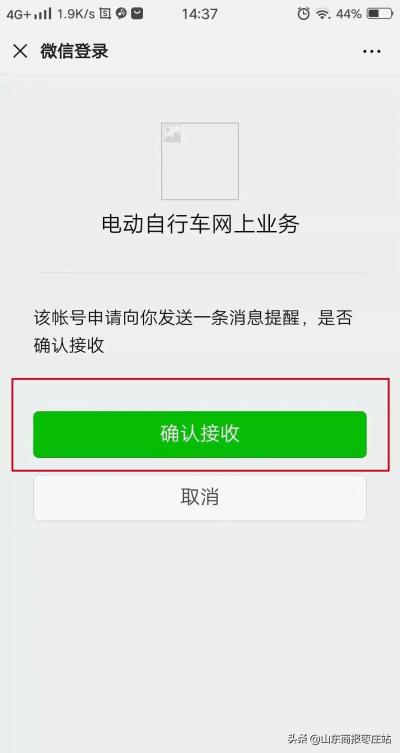Tap the 微信登录 page title
Screen dimensions: 400x753
[x=74, y=51]
